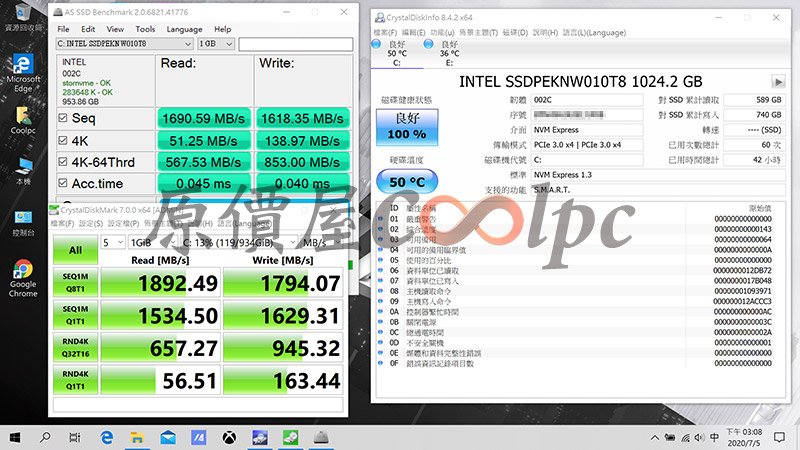Click the 1892.49 read result
This screenshot has width=800, height=450.
[161, 283]
